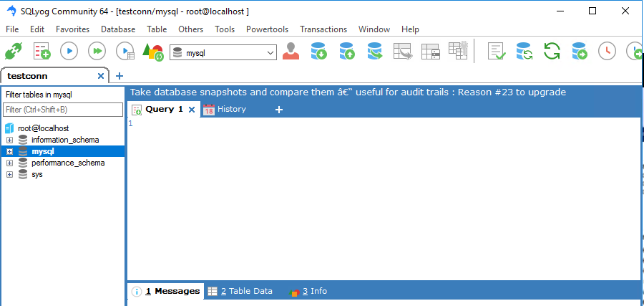This screenshot has height=306, width=644.
Task: Open the Tools menu
Action: [x=225, y=29]
